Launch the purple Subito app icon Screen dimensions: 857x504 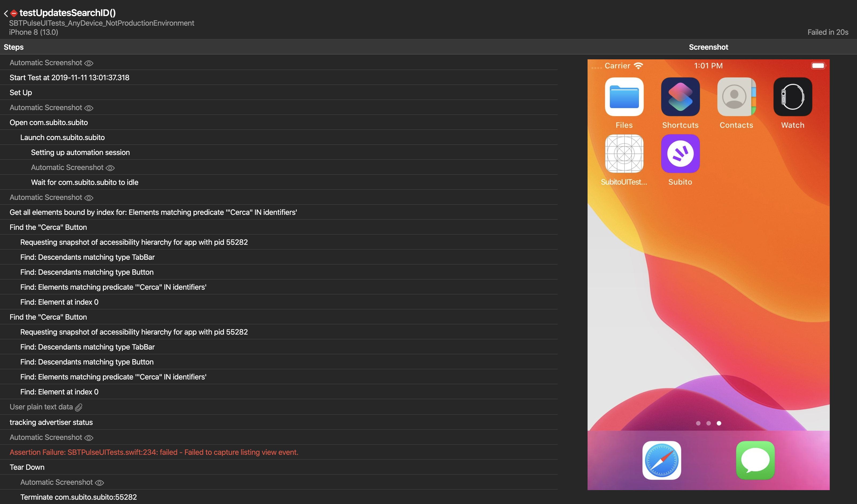680,154
